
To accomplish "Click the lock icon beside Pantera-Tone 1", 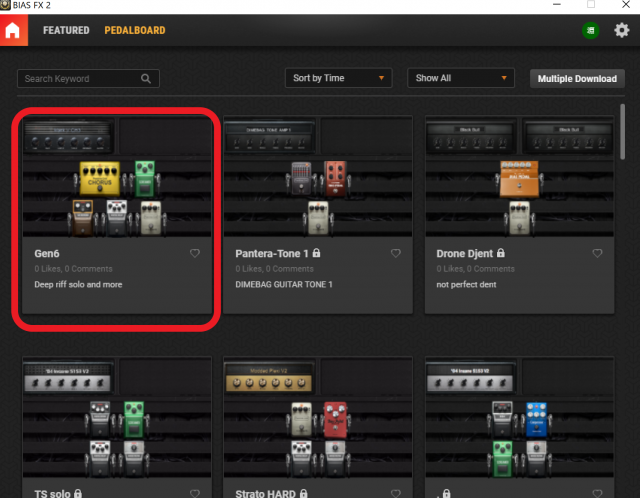I will click(316, 253).
